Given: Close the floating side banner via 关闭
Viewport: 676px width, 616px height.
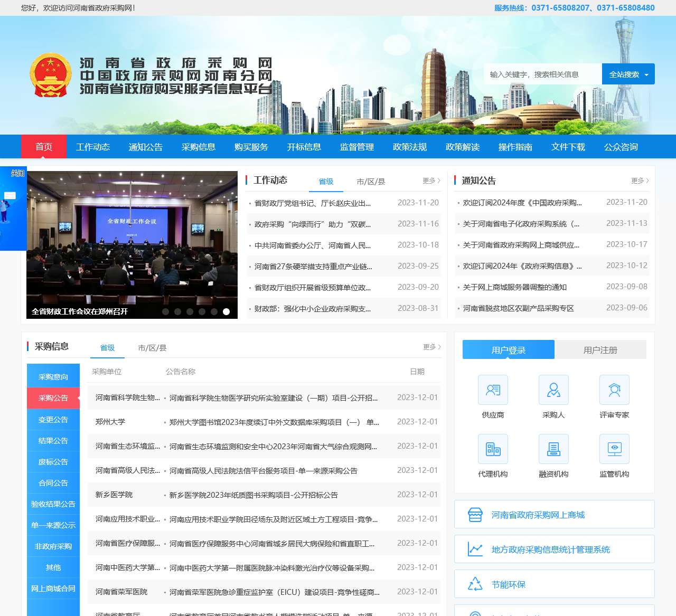Looking at the screenshot, I should 17,173.
